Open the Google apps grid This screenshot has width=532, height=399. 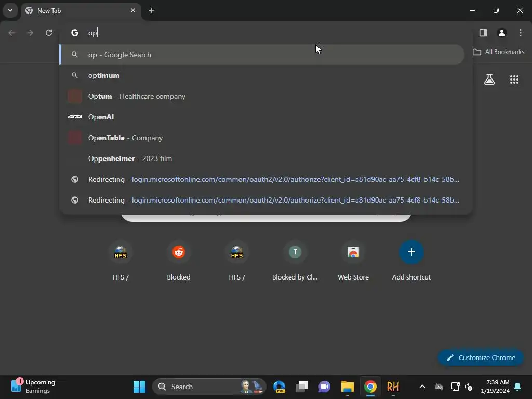(x=514, y=79)
